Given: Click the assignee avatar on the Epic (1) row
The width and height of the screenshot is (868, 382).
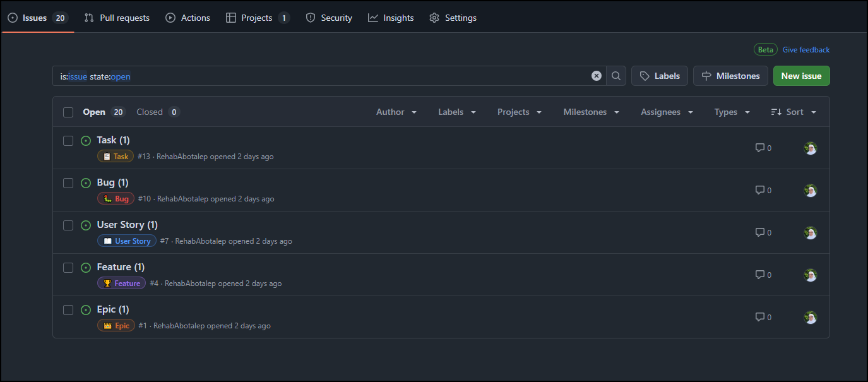Looking at the screenshot, I should point(811,317).
